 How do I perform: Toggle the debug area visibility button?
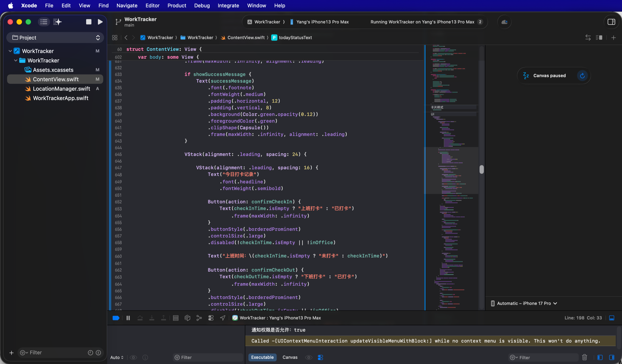pos(612,318)
